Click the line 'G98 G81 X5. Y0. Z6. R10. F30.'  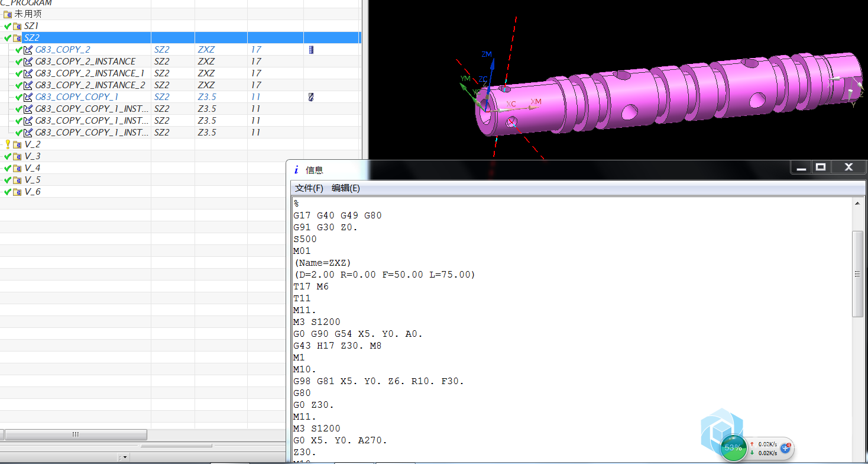click(x=378, y=381)
